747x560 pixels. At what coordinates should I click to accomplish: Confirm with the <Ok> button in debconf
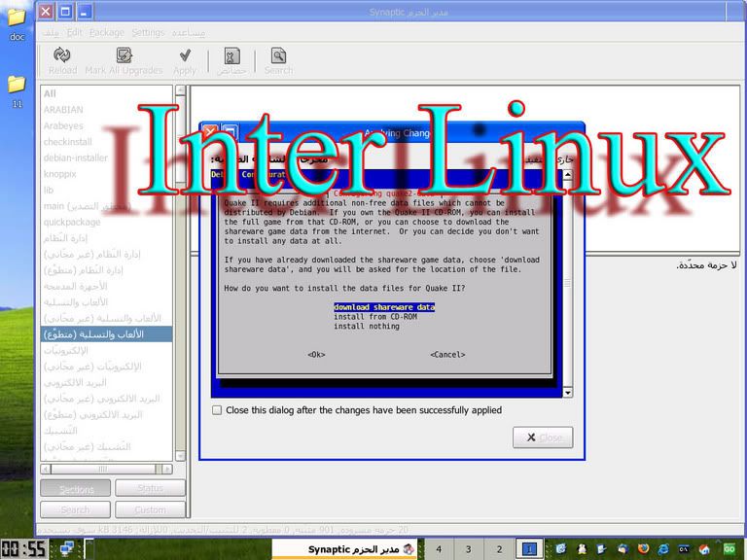click(316, 355)
